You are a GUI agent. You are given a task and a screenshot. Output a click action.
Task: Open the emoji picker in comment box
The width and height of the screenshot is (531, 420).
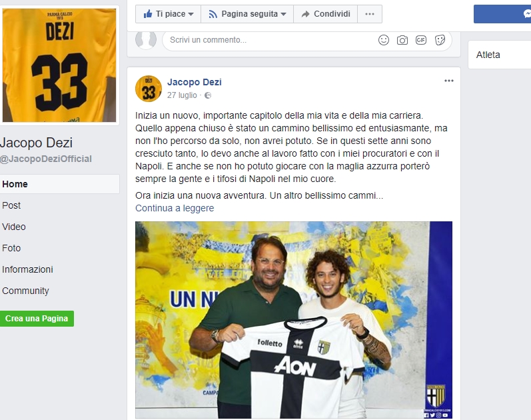coord(383,40)
